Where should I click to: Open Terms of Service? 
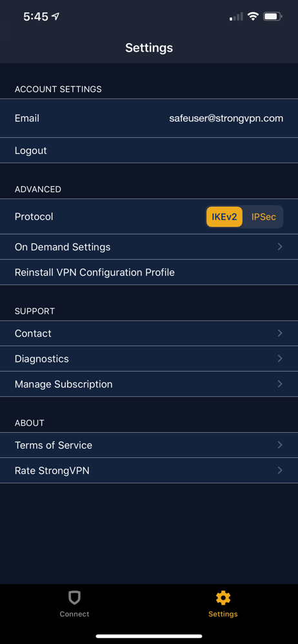[x=149, y=445]
